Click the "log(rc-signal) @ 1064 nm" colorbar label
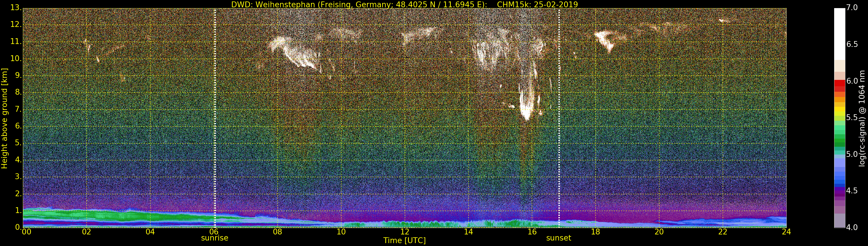868x246 pixels. [862, 118]
